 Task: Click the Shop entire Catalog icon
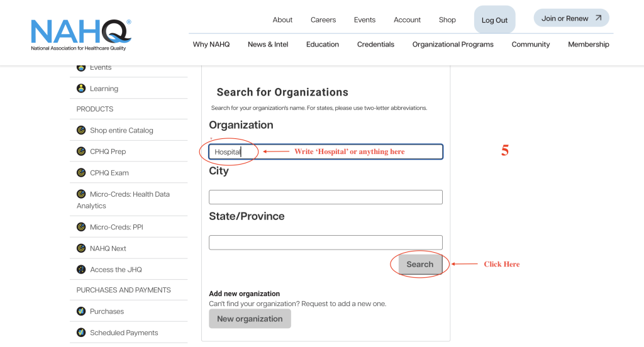(81, 130)
